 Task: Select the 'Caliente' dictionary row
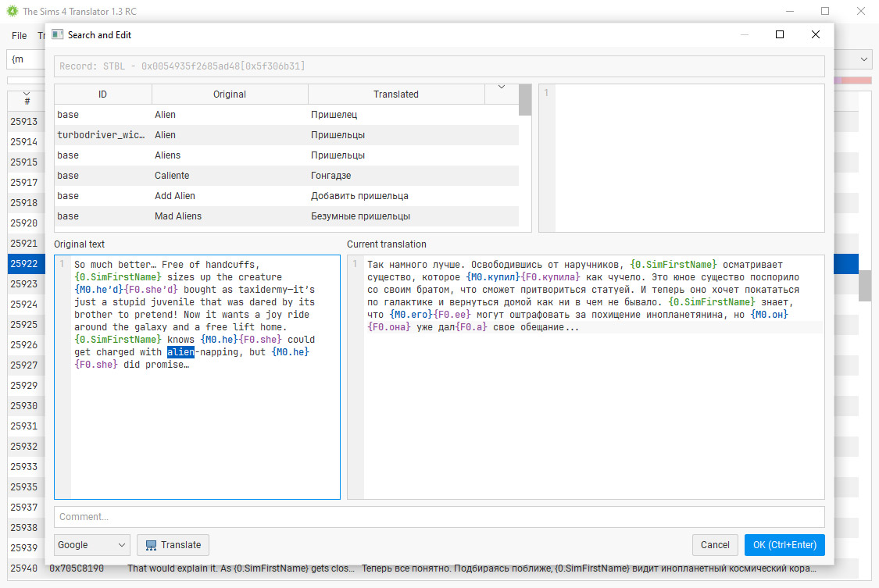click(x=287, y=175)
